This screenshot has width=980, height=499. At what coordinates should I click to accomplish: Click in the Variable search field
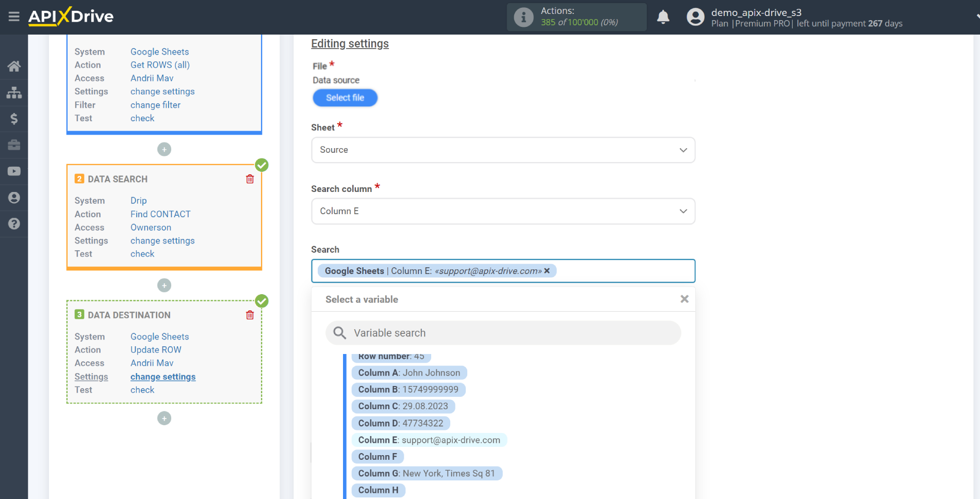coord(503,333)
